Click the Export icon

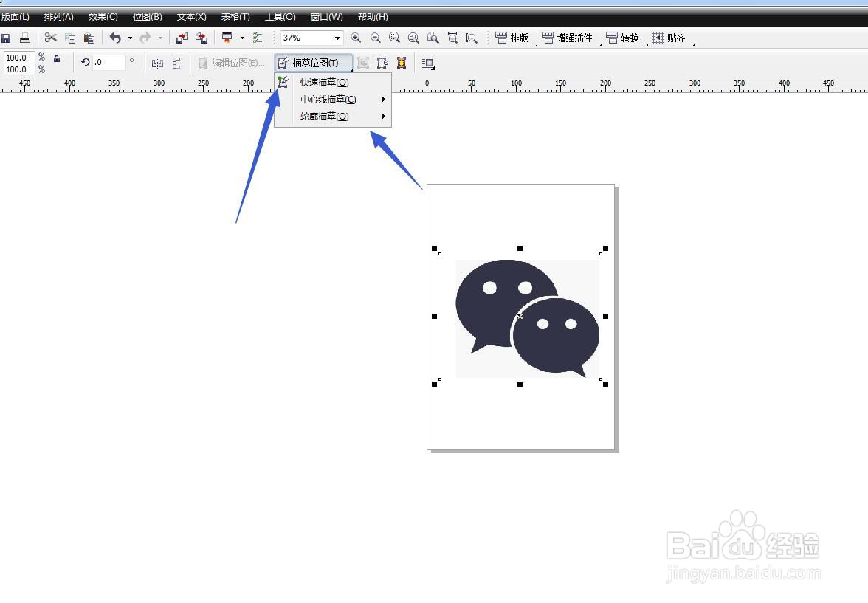click(x=201, y=38)
